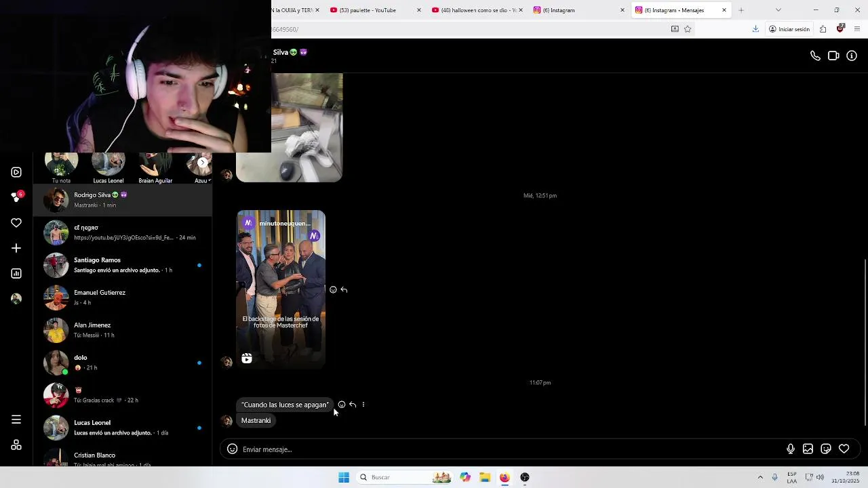
Task: Show hidden system tray icons
Action: [760, 477]
